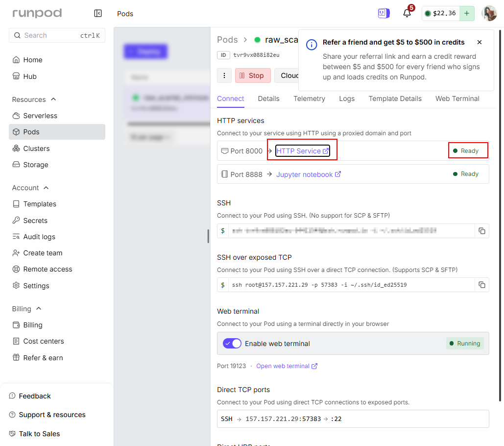
Task: Open the notifications bell
Action: (x=407, y=13)
